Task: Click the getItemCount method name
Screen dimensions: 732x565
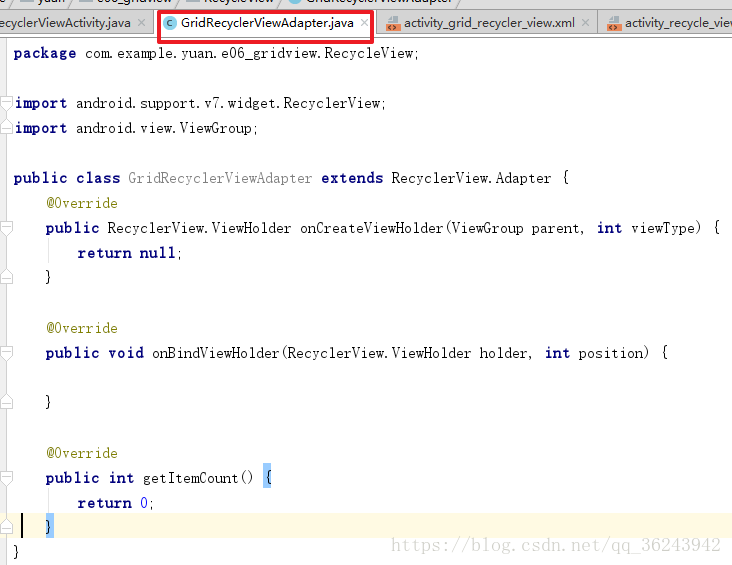Action: (190, 478)
